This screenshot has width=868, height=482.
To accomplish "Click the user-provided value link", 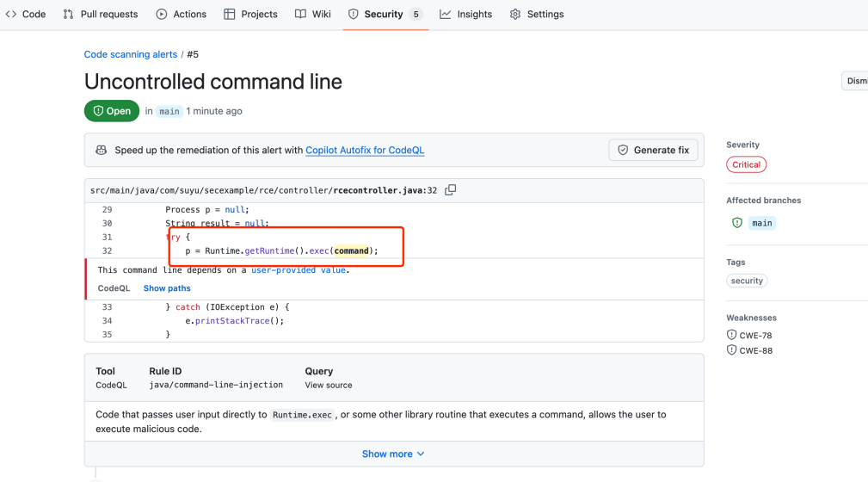I will click(299, 270).
